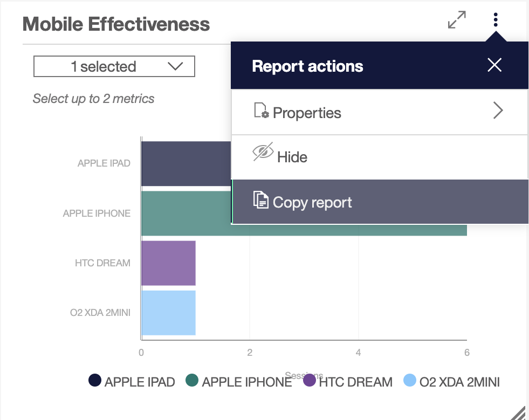Screen dimensions: 529x420
Task: Toggle APPLE IPHONE series in legend
Action: click(193, 381)
